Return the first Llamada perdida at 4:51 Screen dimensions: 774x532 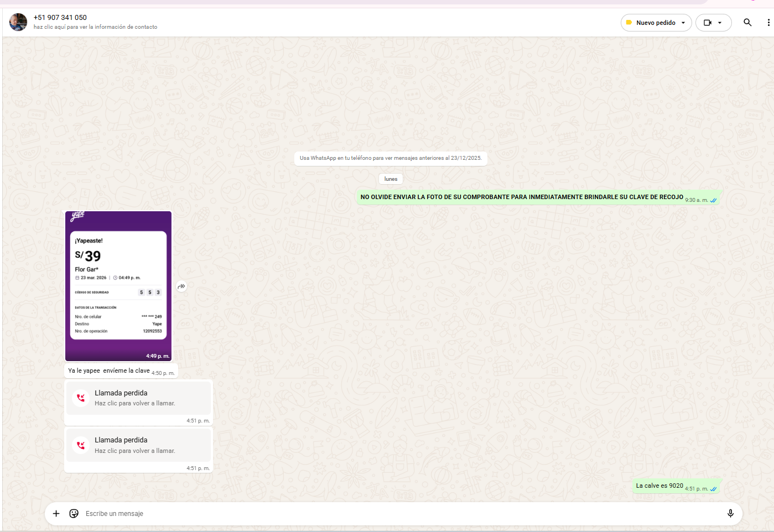[138, 398]
